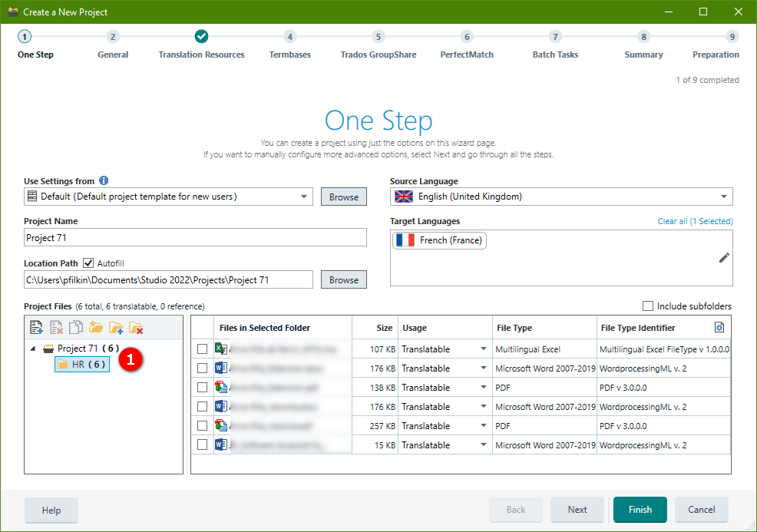757x532 pixels.
Task: Click the Files in Selected Folder column header
Action: [283, 328]
